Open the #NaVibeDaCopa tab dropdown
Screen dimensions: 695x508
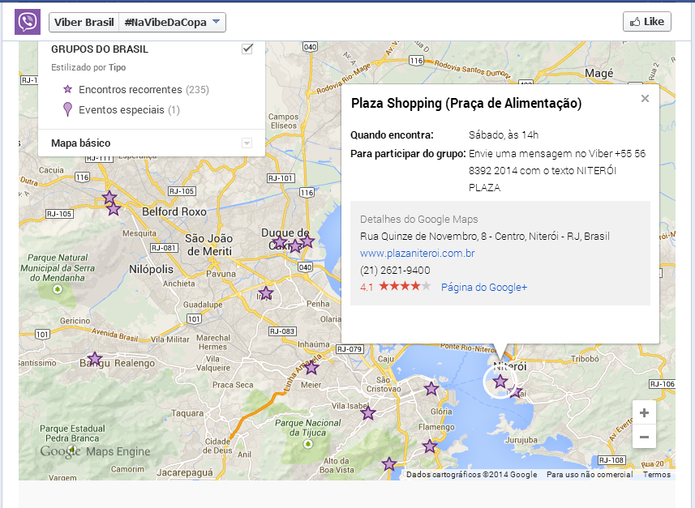coord(172,22)
